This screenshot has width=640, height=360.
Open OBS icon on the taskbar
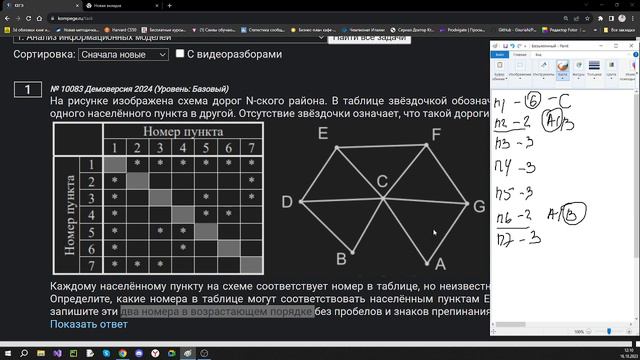(204, 353)
